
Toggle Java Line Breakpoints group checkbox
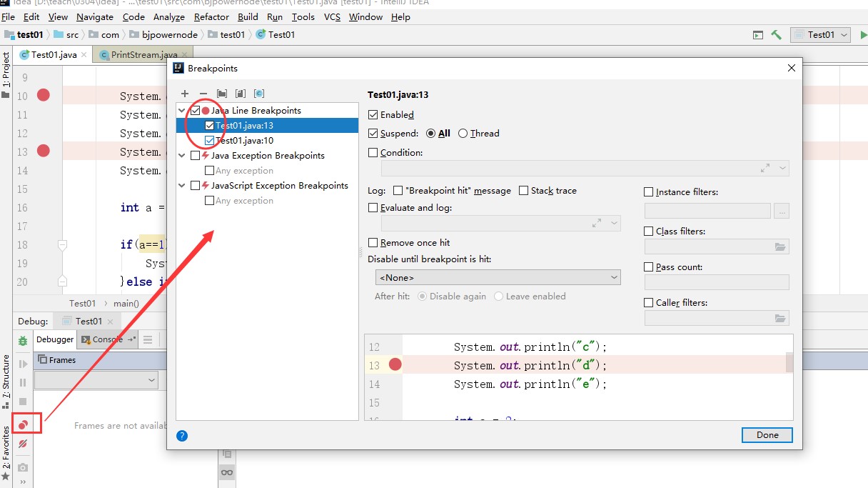(x=196, y=111)
